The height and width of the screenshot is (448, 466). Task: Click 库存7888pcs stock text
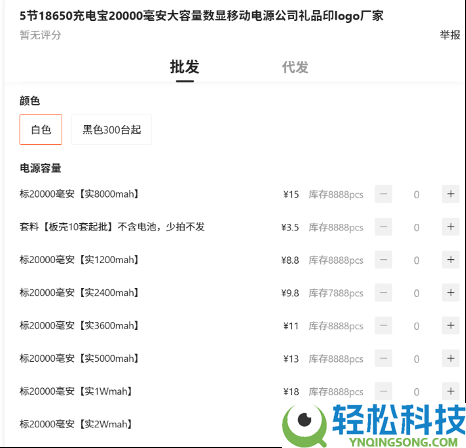[336, 293]
